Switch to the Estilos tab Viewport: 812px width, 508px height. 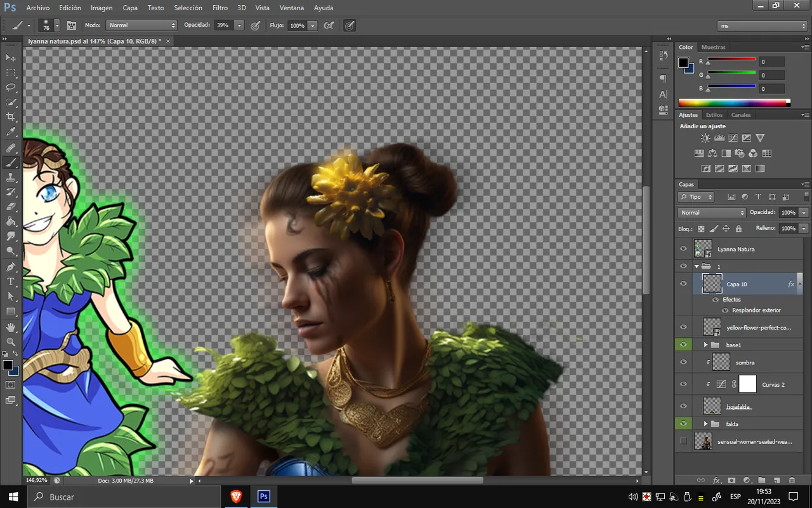click(x=714, y=115)
